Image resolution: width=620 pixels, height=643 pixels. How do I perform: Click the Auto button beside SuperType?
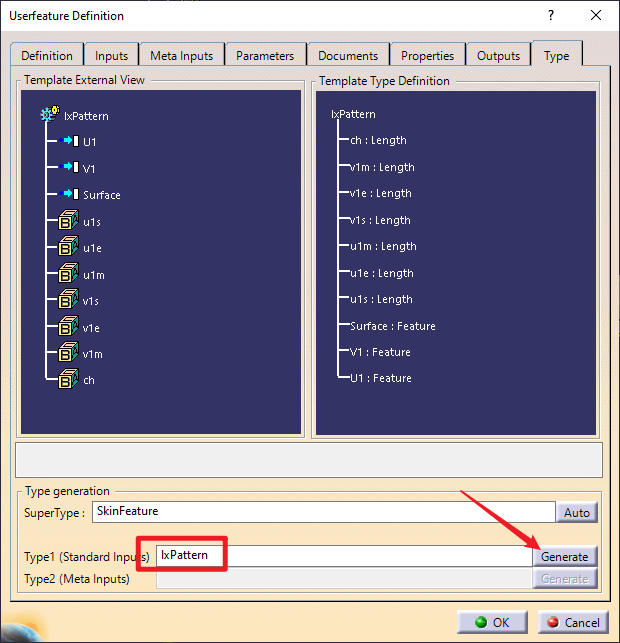577,512
